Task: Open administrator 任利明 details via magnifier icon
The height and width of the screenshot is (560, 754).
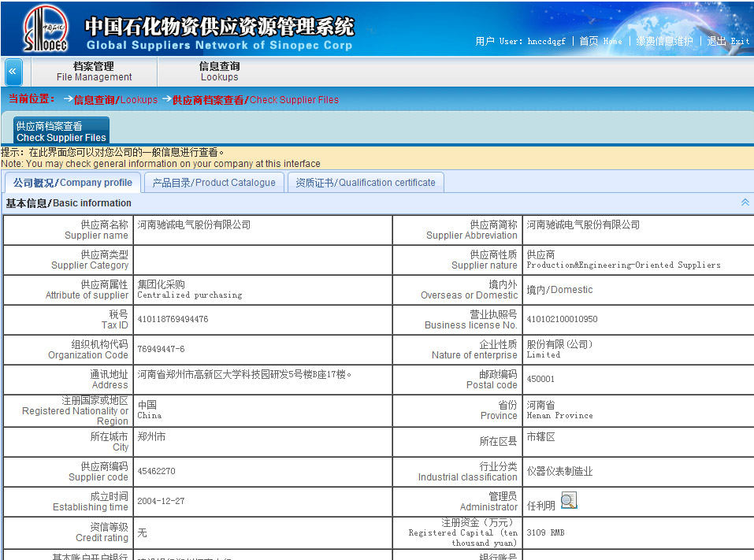Action: (569, 500)
